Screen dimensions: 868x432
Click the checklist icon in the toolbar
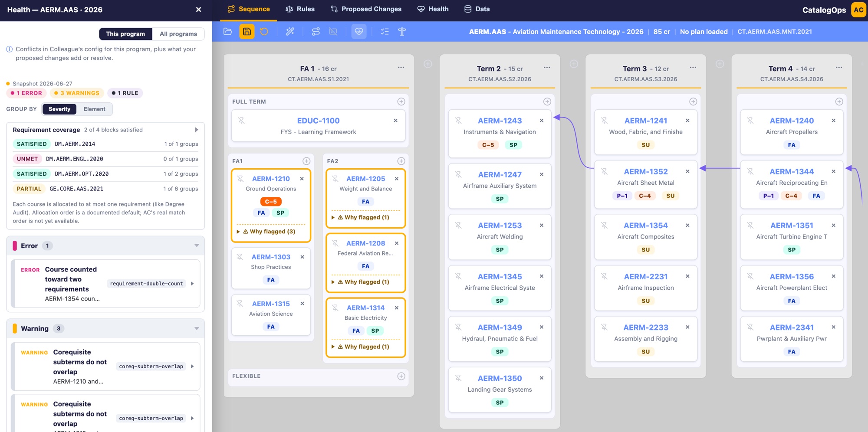(x=385, y=32)
